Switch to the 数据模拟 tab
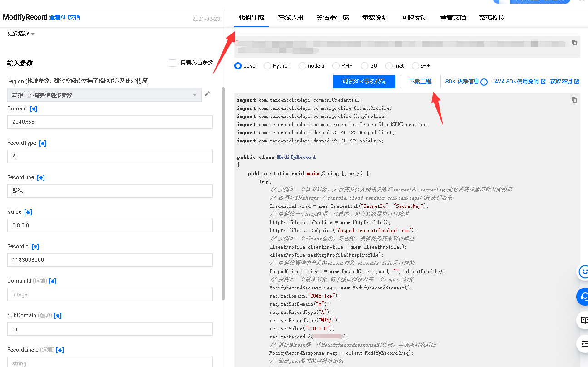 tap(492, 17)
